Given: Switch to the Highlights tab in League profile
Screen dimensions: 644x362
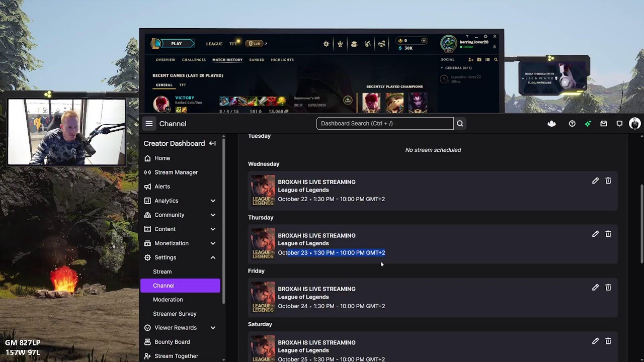Looking at the screenshot, I should 282,60.
